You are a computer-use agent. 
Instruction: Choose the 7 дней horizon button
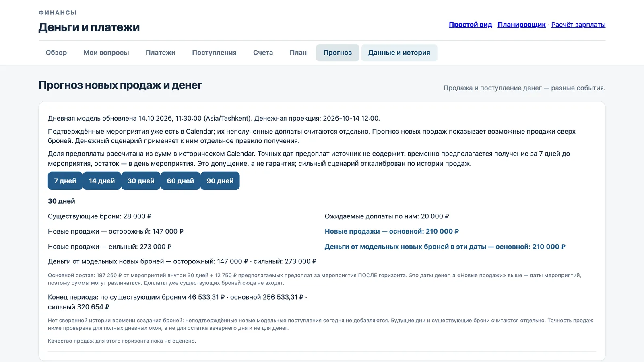(65, 181)
